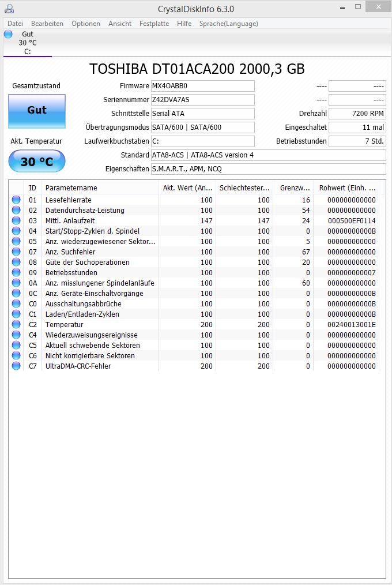Click status orb of Laden/Entladen-Zyklen row
Viewport: 392px width, 585px height.
(16, 314)
